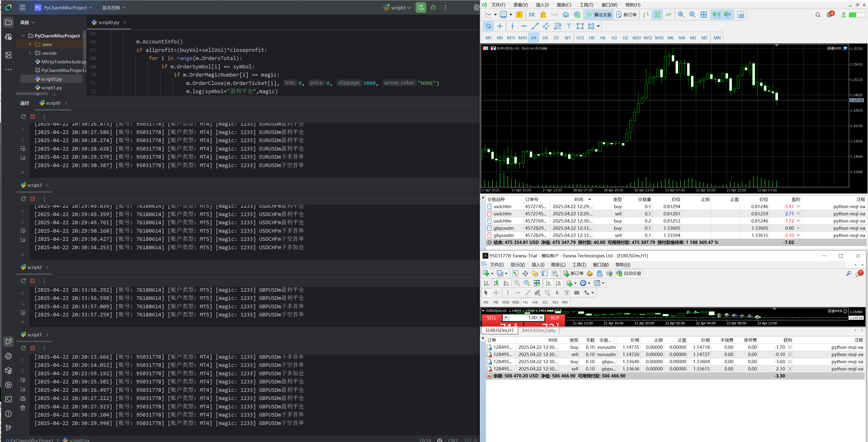Toggle soft-wrap in the script0 console

coord(23,149)
